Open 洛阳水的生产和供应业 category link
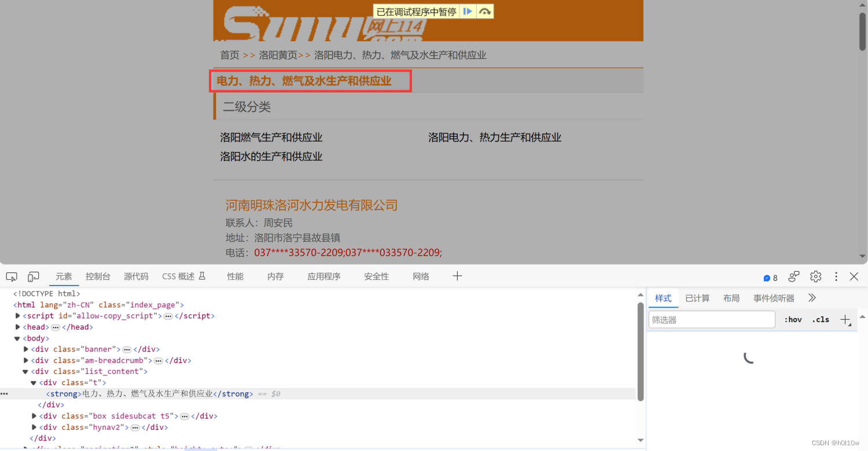The width and height of the screenshot is (868, 451). (271, 157)
